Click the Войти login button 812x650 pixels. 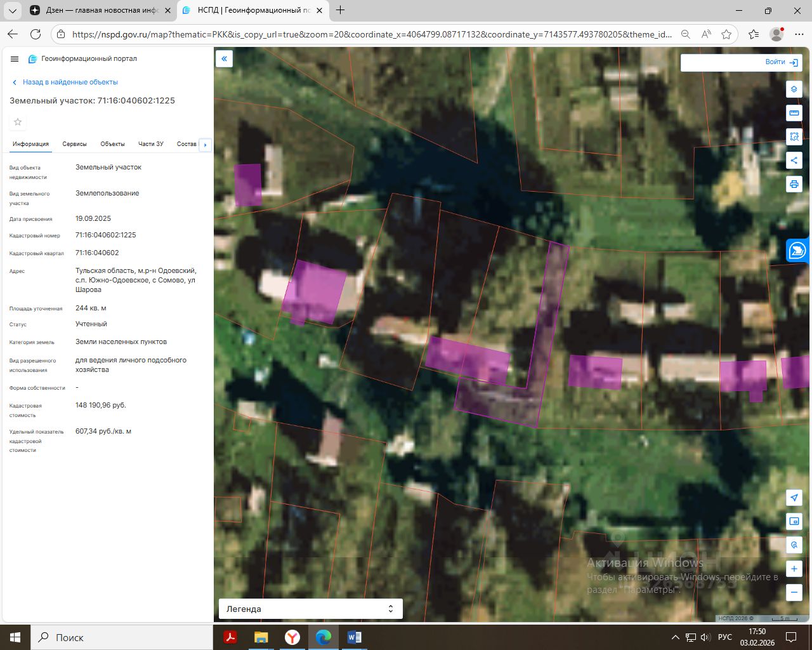coord(781,62)
